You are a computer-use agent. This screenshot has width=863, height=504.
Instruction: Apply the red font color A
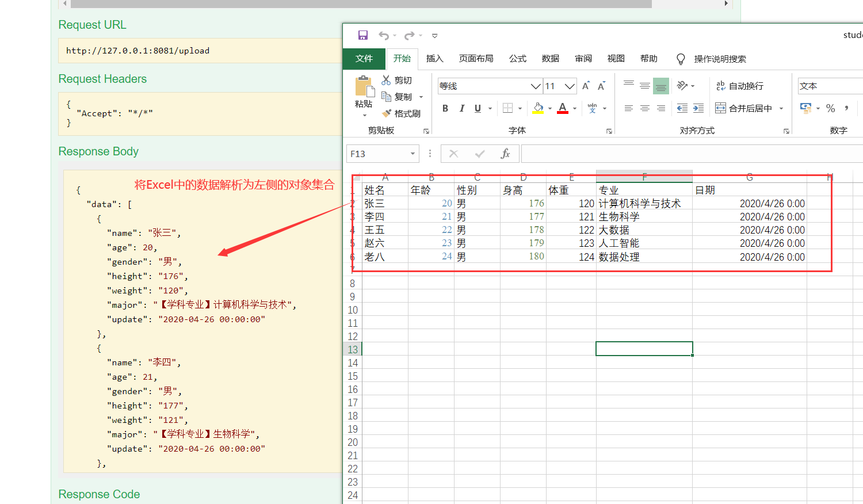563,108
